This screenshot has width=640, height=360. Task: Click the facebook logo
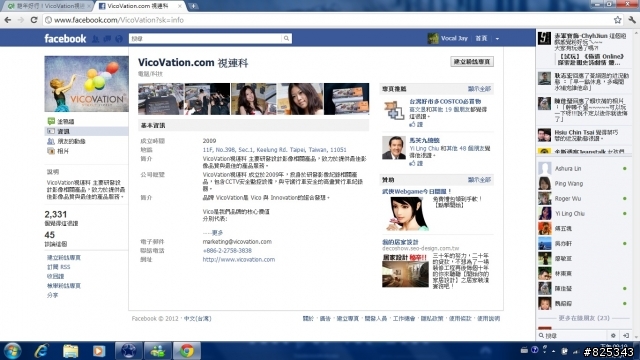coord(65,39)
